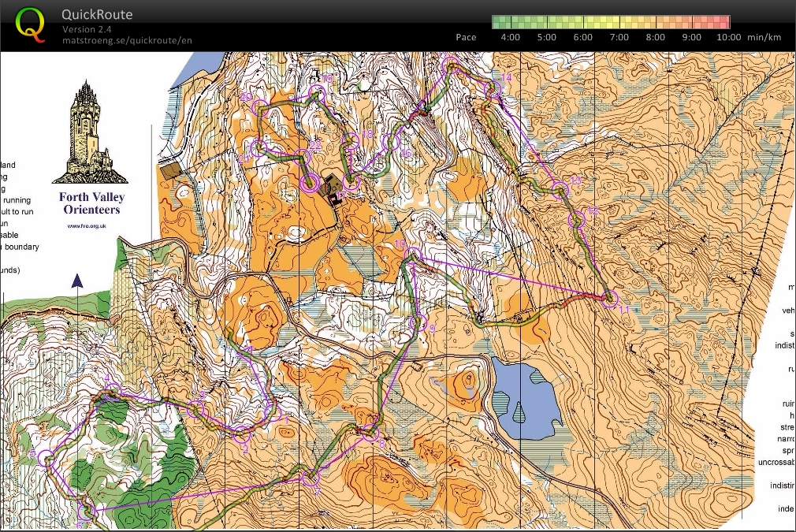This screenshot has height=532, width=796.
Task: Select control circle 10 on the map
Action: click(x=413, y=255)
